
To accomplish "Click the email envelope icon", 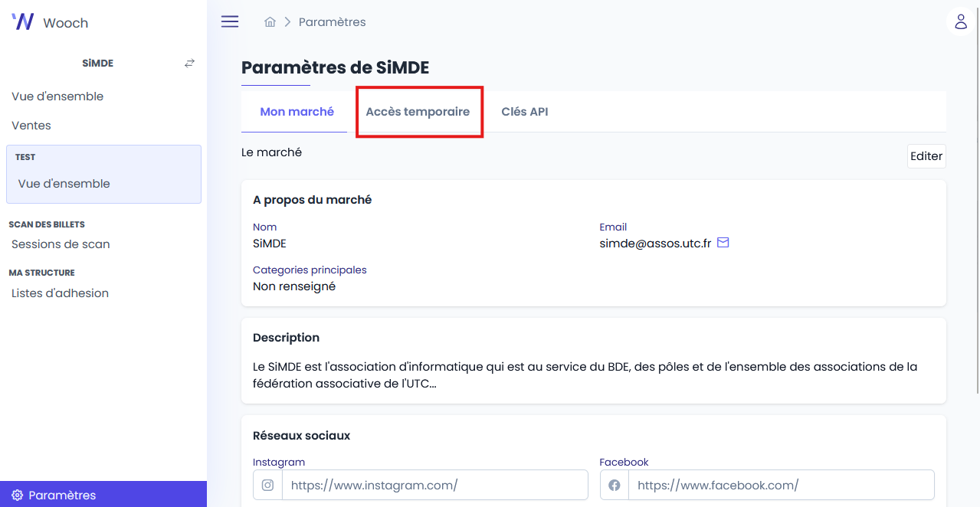I will pos(723,243).
